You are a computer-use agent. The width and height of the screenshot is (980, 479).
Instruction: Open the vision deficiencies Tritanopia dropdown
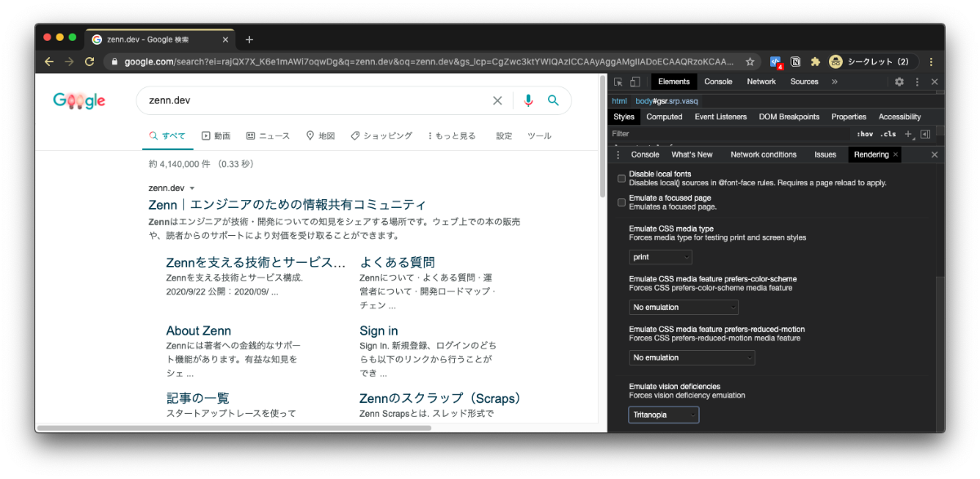coord(664,415)
